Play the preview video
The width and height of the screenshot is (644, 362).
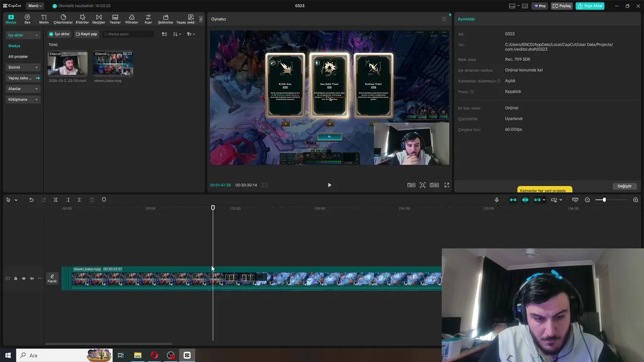pyautogui.click(x=330, y=185)
